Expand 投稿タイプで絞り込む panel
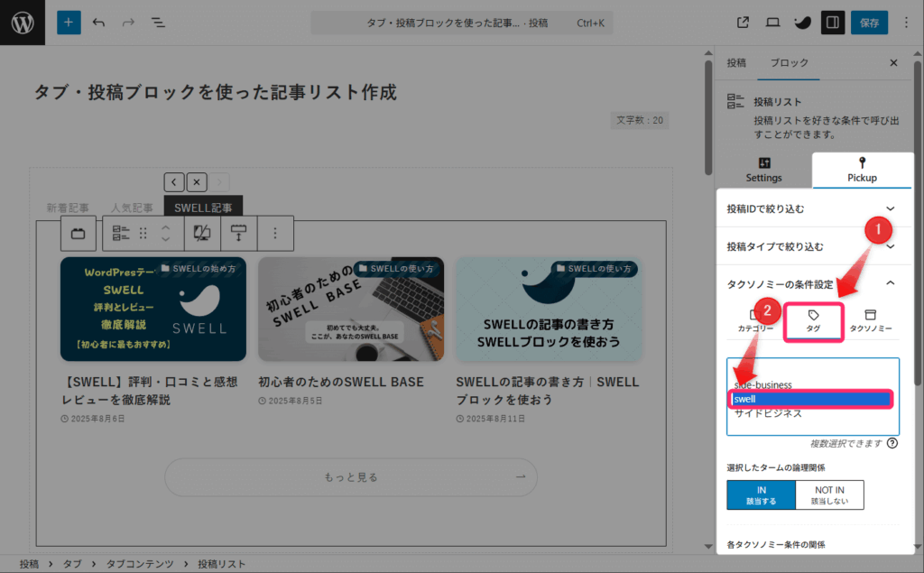924x573 pixels. click(x=813, y=246)
